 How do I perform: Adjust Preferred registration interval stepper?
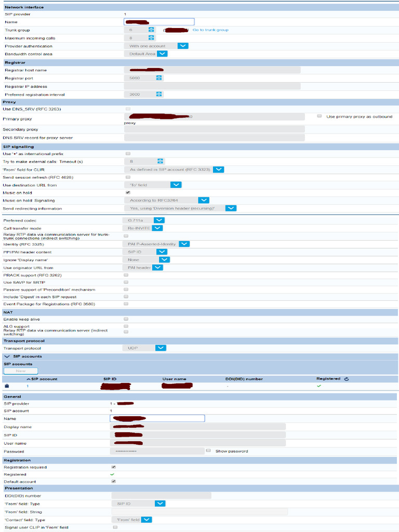tap(159, 95)
